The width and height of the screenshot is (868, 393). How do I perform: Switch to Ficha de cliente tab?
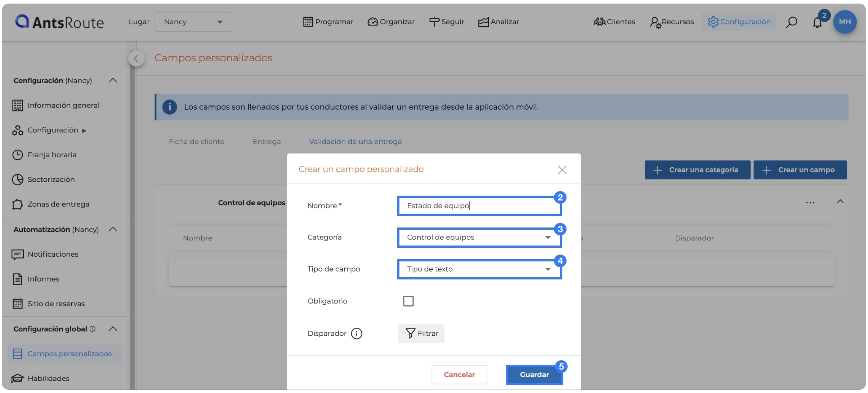pos(196,142)
